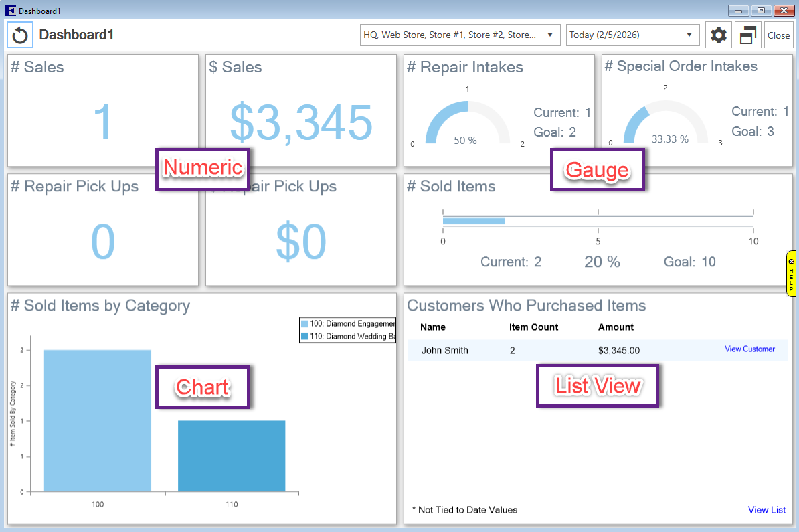Click the yellow HELP side tab
Image resolution: width=799 pixels, height=532 pixels.
point(792,273)
